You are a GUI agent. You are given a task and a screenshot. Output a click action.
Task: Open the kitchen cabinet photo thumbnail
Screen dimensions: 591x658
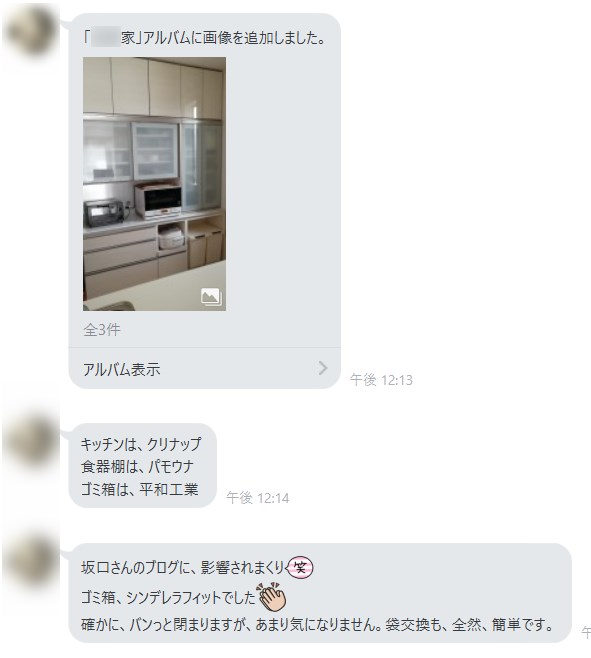[154, 184]
